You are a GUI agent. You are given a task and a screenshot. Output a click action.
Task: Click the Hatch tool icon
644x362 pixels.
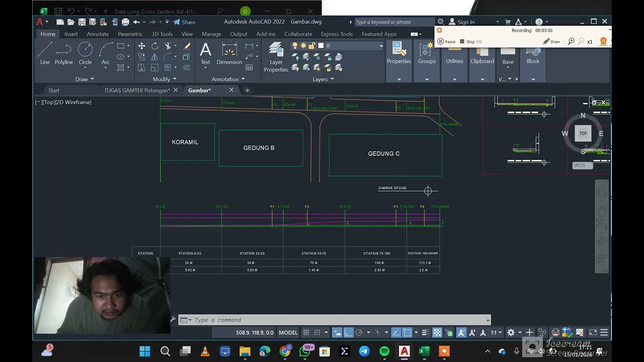point(121,68)
